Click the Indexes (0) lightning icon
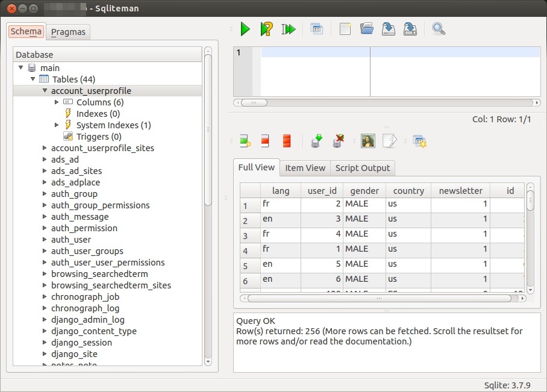 68,113
